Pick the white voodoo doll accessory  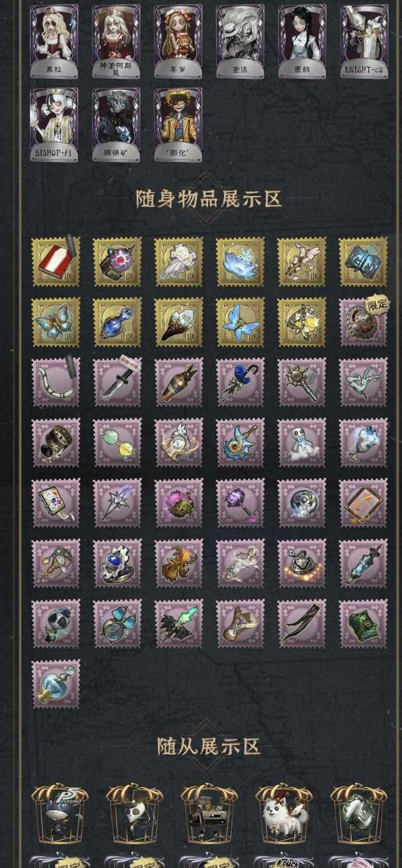[302, 442]
